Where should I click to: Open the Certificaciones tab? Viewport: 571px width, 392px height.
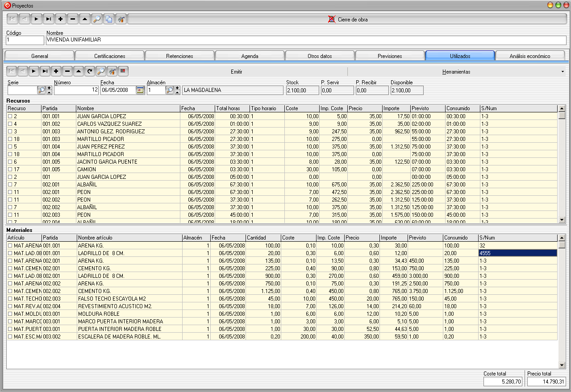[x=110, y=56]
